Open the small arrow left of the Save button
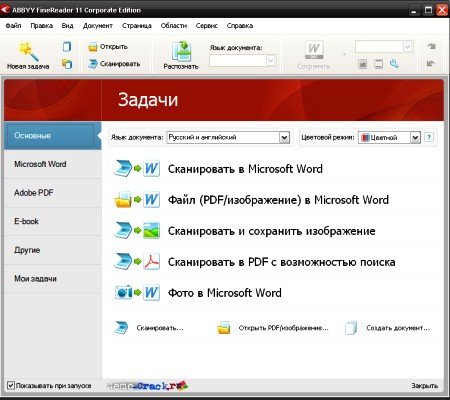This screenshot has height=400, width=450. (344, 54)
